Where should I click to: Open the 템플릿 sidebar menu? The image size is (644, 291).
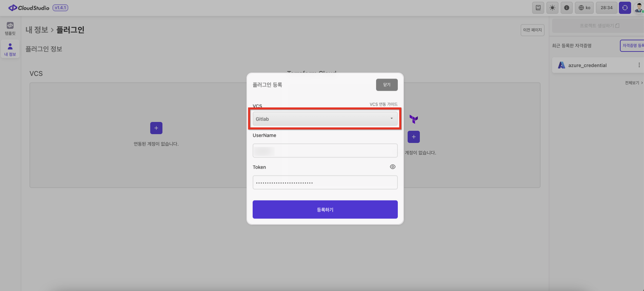tap(10, 28)
